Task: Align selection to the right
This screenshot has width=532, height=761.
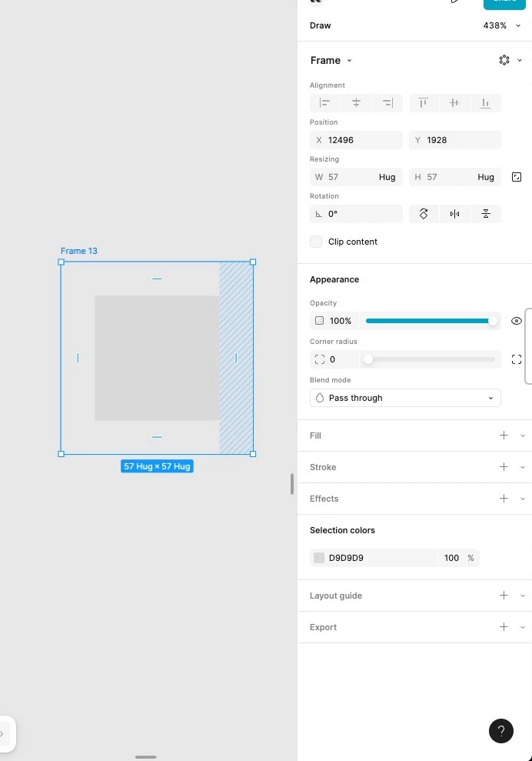Action: pyautogui.click(x=387, y=103)
